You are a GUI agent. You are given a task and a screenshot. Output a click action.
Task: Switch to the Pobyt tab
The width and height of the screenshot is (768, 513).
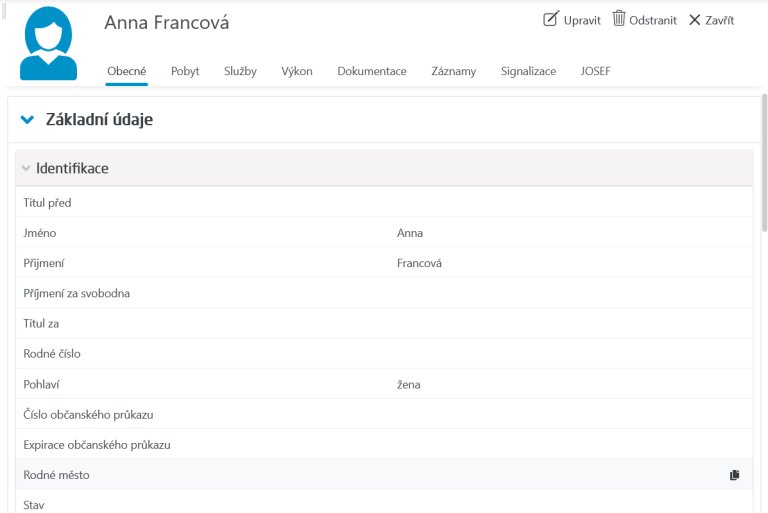click(185, 72)
